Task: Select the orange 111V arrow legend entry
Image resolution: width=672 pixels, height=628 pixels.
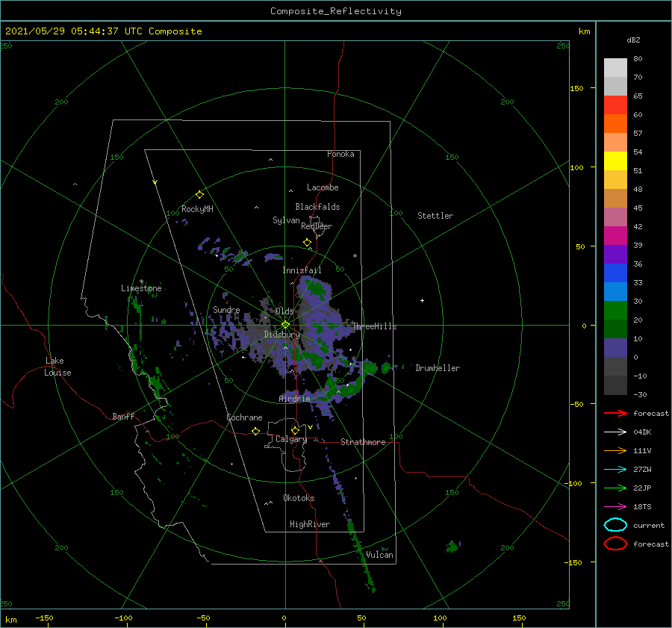Action: tap(615, 450)
